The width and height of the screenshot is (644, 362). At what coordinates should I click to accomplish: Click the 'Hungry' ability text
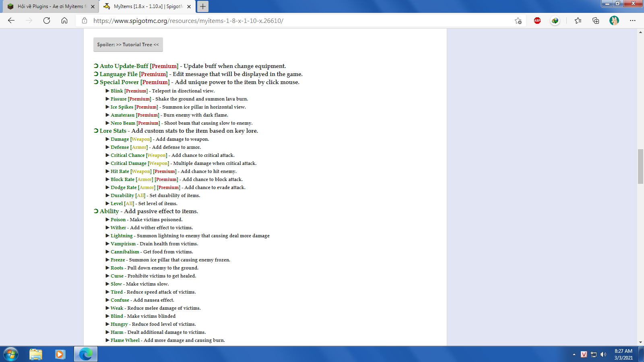coord(119,324)
